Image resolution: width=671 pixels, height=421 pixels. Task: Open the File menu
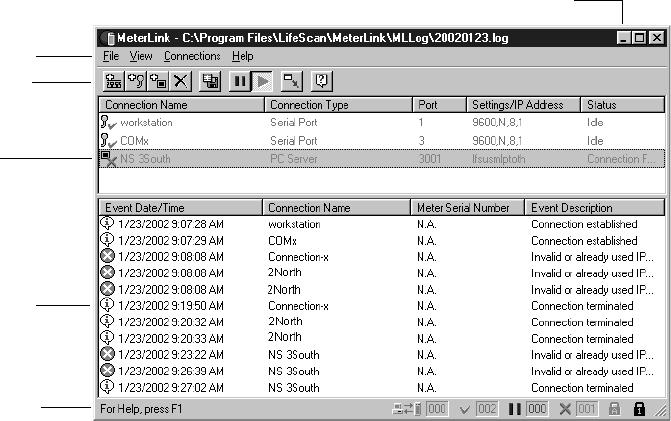111,56
